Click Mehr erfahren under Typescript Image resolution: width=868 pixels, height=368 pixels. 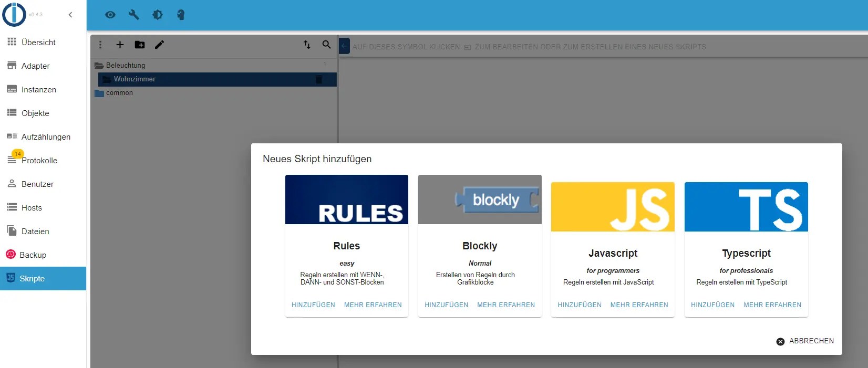772,305
